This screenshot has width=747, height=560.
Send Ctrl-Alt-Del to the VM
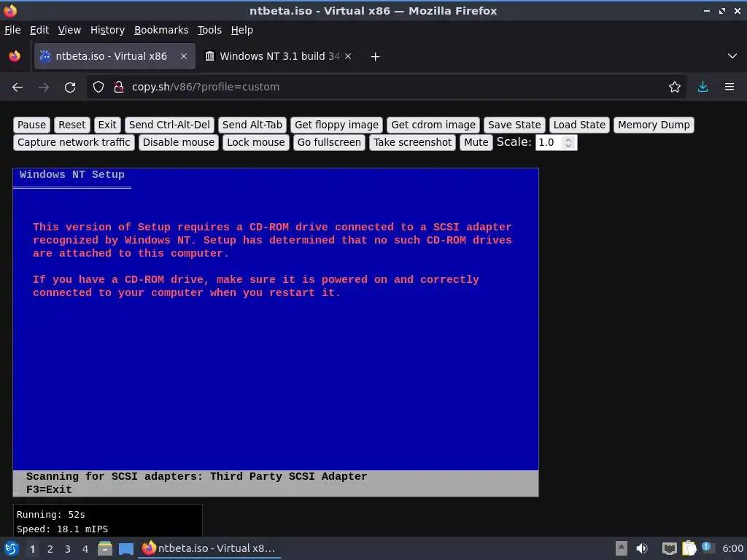(169, 125)
